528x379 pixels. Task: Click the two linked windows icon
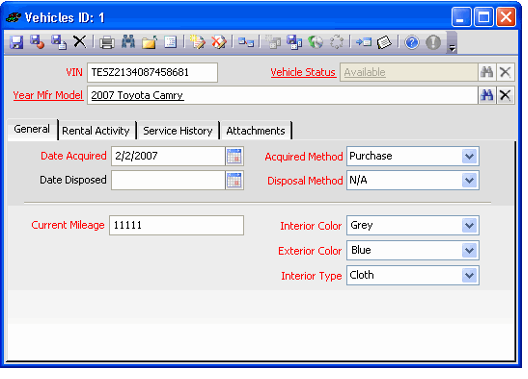coord(246,42)
